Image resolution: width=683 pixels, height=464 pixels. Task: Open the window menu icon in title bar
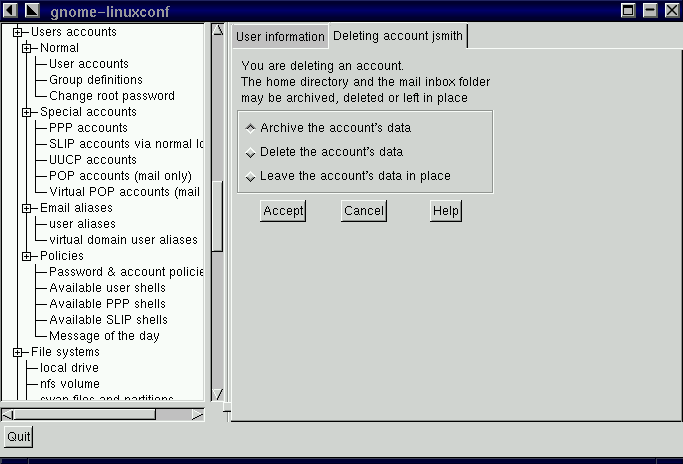(10, 10)
